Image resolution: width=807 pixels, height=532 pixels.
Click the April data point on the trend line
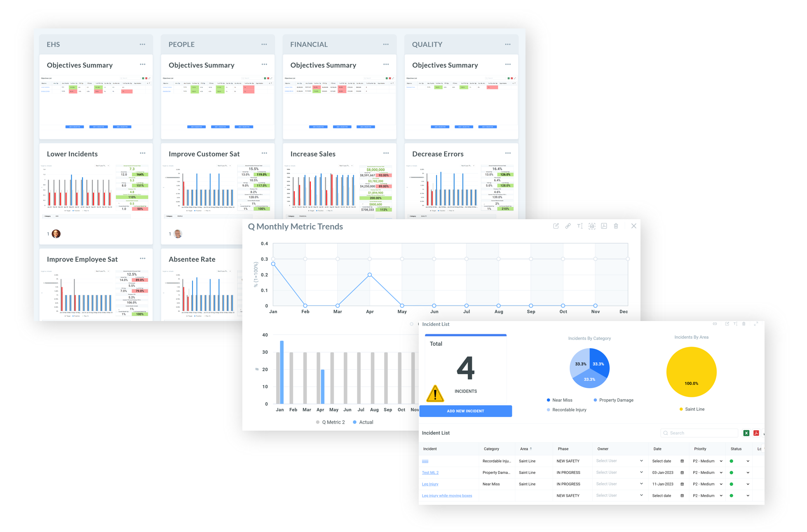370,274
